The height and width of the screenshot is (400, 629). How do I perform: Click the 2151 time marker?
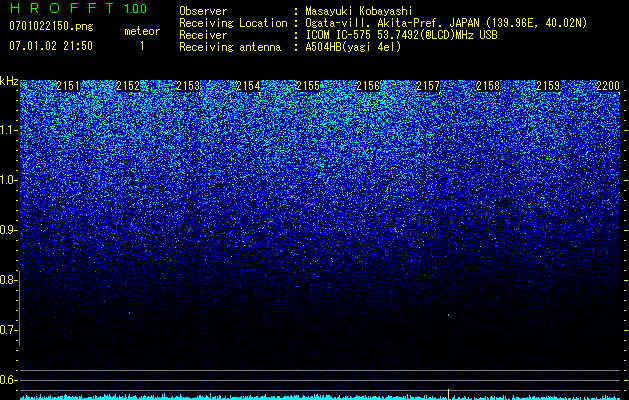68,86
